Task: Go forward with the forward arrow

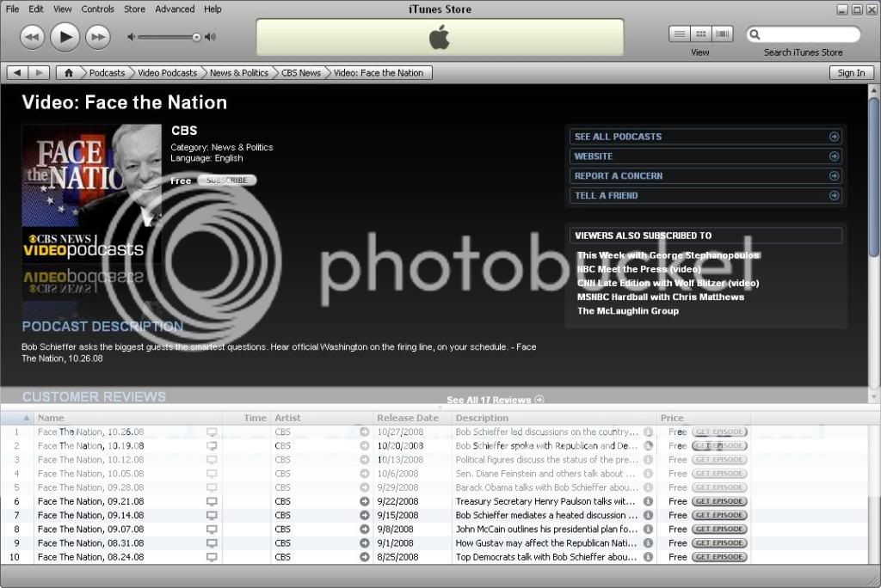Action: coord(39,72)
